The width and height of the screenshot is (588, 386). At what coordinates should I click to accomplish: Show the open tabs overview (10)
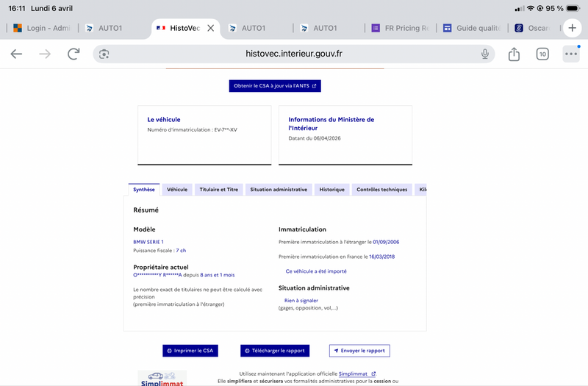pyautogui.click(x=542, y=54)
